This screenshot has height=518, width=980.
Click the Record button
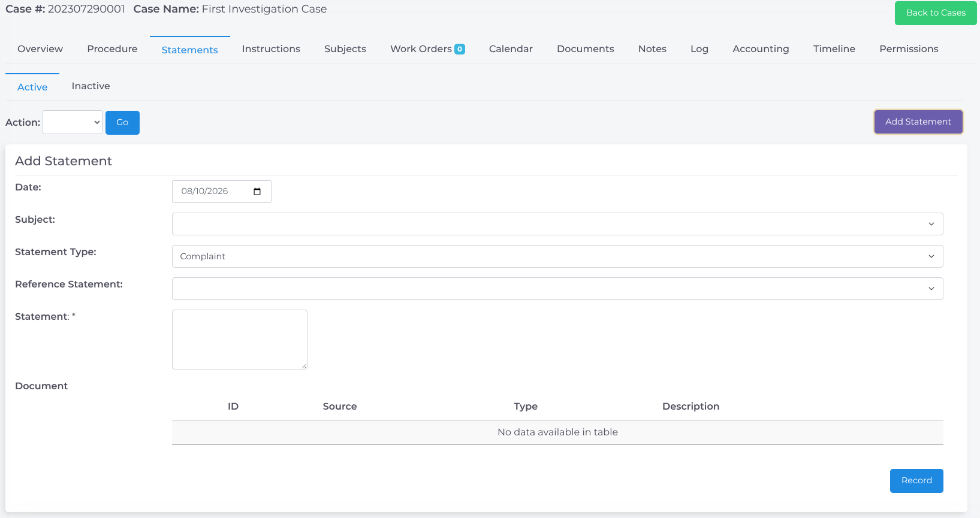pos(916,481)
